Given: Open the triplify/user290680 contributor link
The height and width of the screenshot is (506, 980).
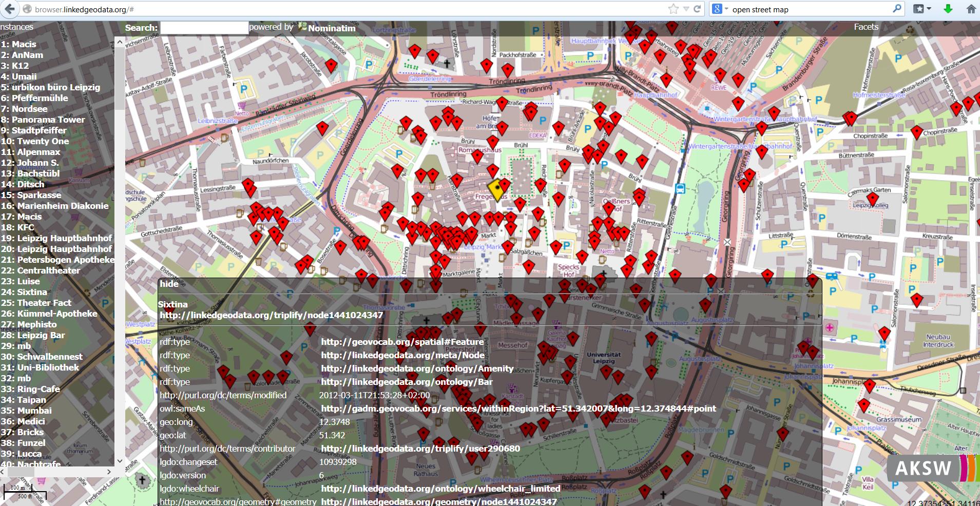Looking at the screenshot, I should (420, 449).
